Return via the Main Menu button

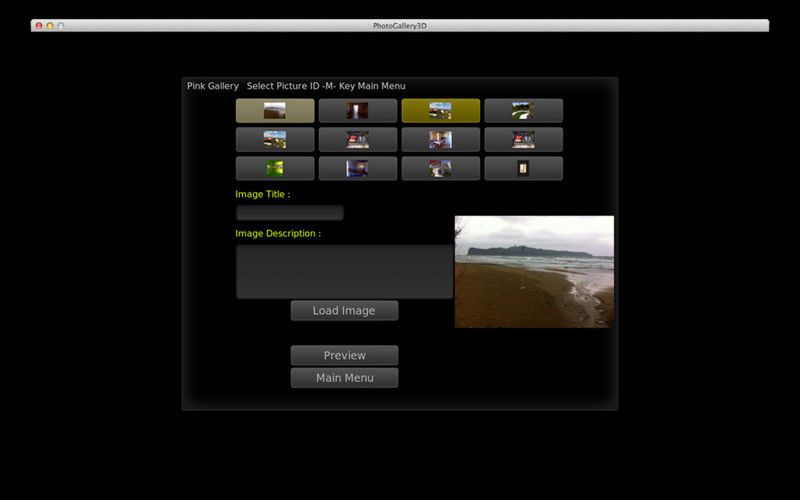tap(344, 378)
